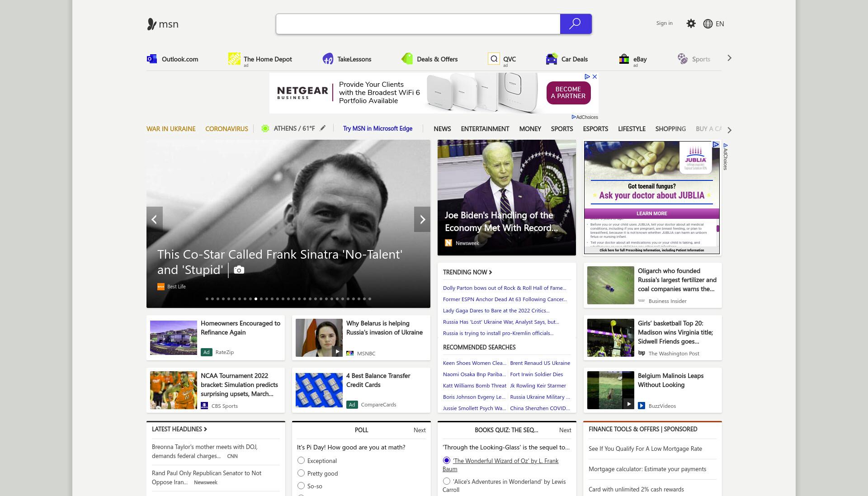Viewport: 868px width, 496px height.
Task: Open settings gear icon
Action: pyautogui.click(x=691, y=24)
